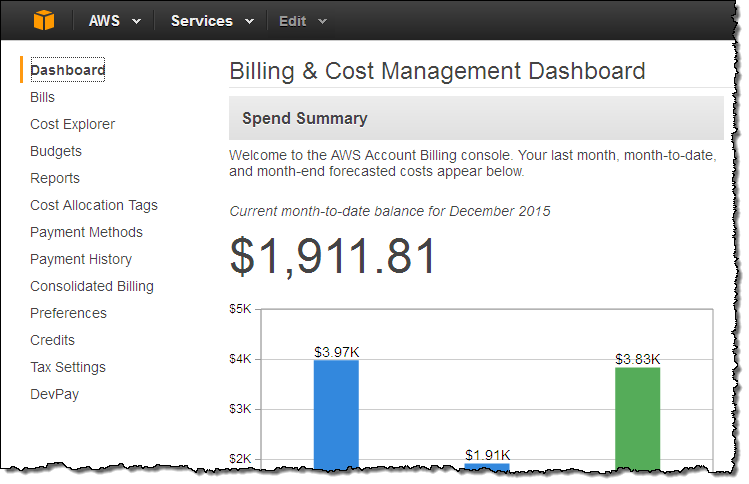Open the Edit dropdown in navbar
This screenshot has height=484, width=749.
302,21
